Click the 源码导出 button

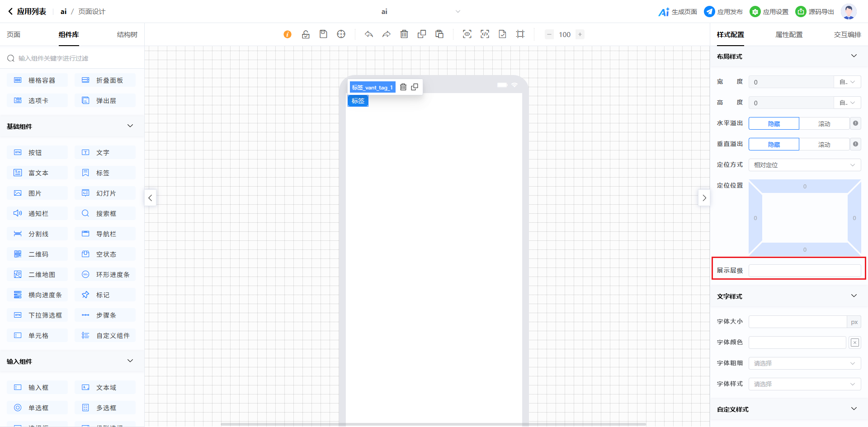tap(815, 12)
